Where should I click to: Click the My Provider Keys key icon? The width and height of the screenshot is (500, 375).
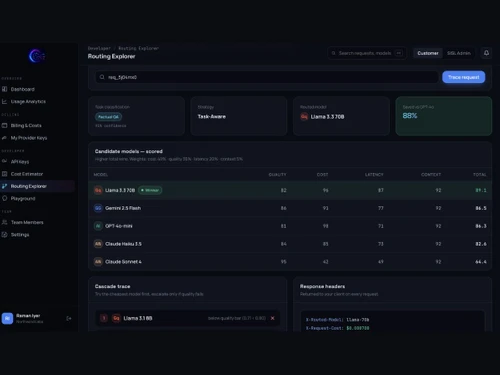4,138
